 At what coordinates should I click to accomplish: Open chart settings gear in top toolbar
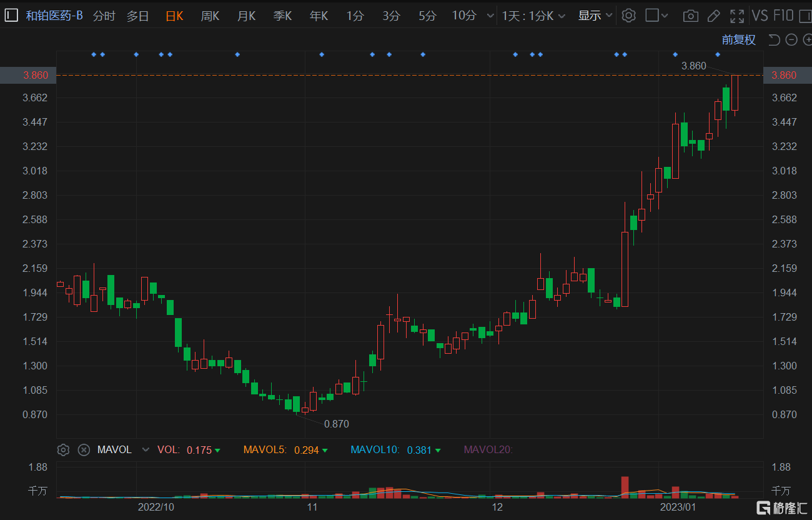click(628, 16)
